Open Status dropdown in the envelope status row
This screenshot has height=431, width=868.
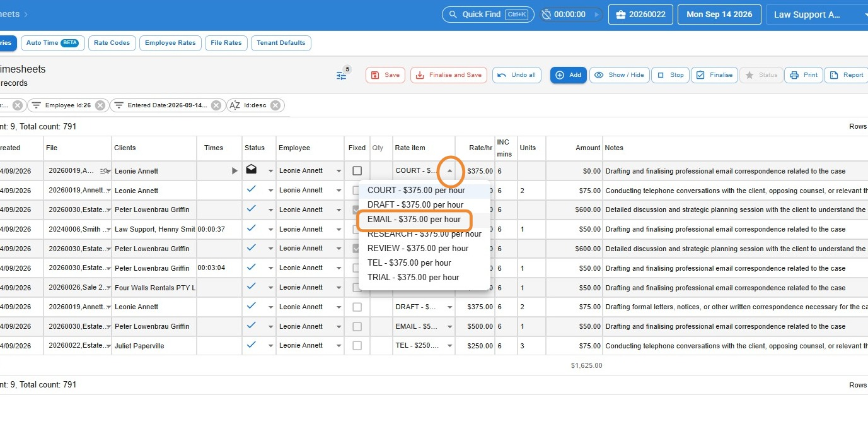271,171
